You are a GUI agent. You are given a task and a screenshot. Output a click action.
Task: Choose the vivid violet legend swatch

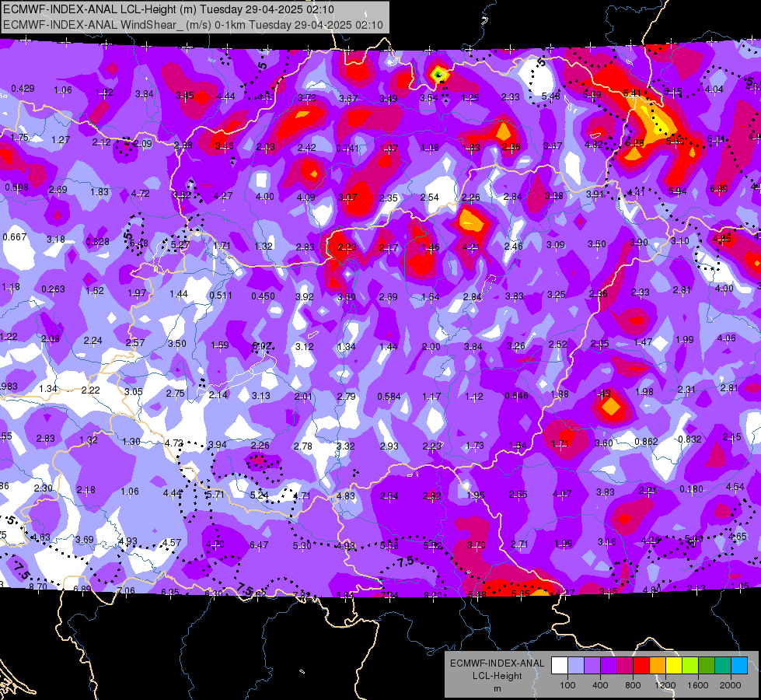tap(609, 666)
